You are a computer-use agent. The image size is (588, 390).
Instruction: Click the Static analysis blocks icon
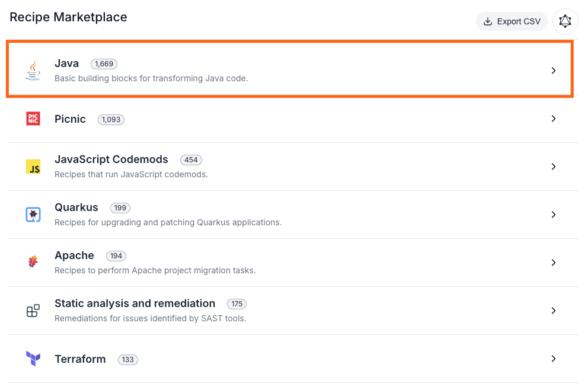[x=33, y=311]
